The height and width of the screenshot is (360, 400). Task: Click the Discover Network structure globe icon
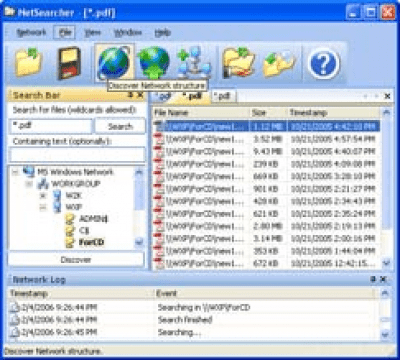pos(113,63)
